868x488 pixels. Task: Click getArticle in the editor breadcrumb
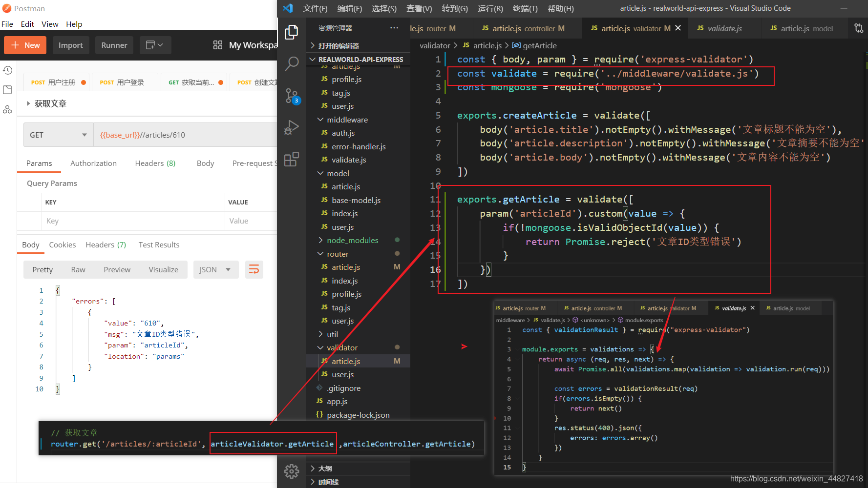[x=540, y=45]
